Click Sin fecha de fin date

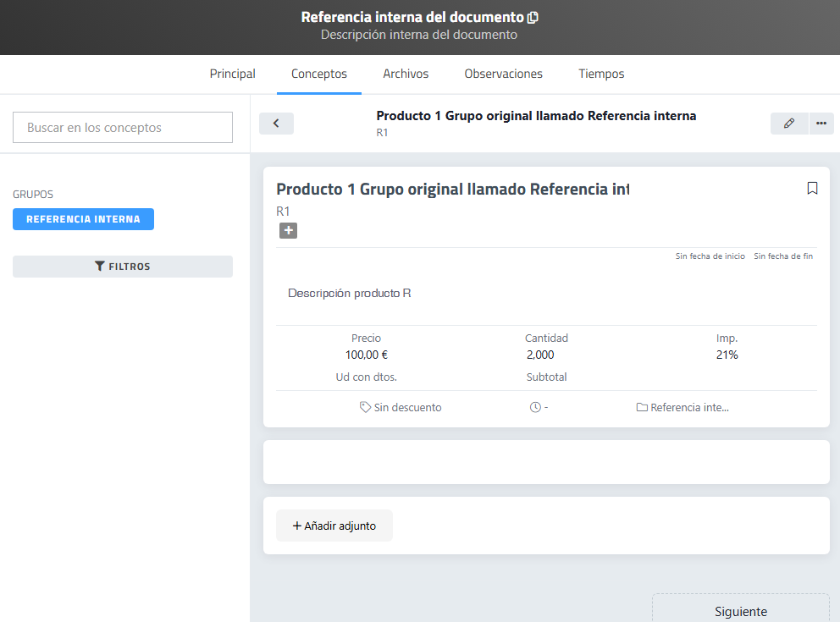[x=783, y=256]
